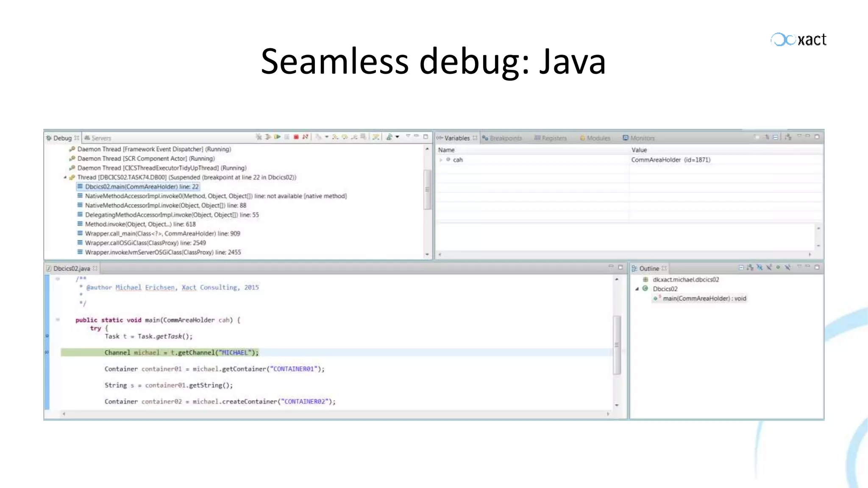
Task: Switch to the Debug tab
Action: point(62,138)
